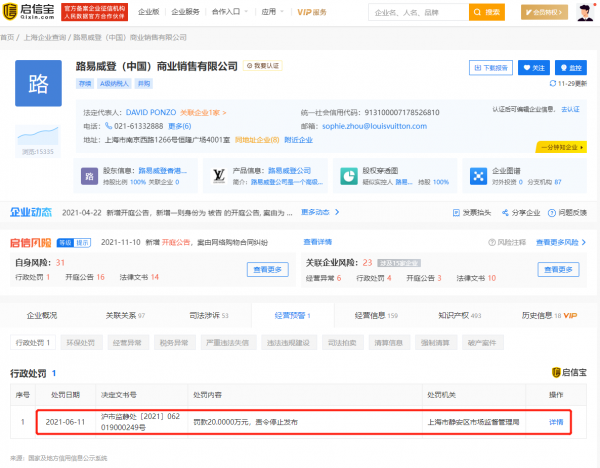Switch to 历史信息 18 VIP tab
Viewport: 600px width, 468px height.
pos(549,315)
